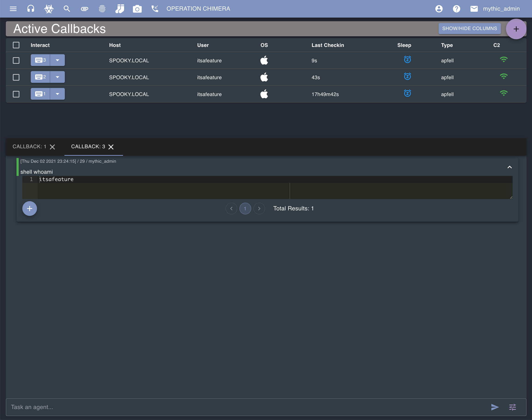Open the socks proxy icon
The width and height of the screenshot is (532, 420).
tap(120, 9)
